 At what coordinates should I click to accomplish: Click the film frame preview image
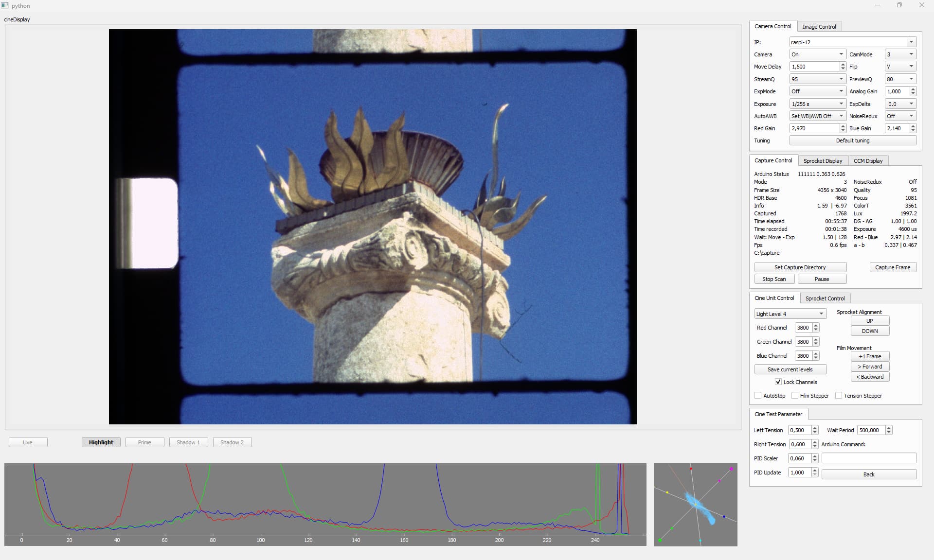tap(373, 227)
